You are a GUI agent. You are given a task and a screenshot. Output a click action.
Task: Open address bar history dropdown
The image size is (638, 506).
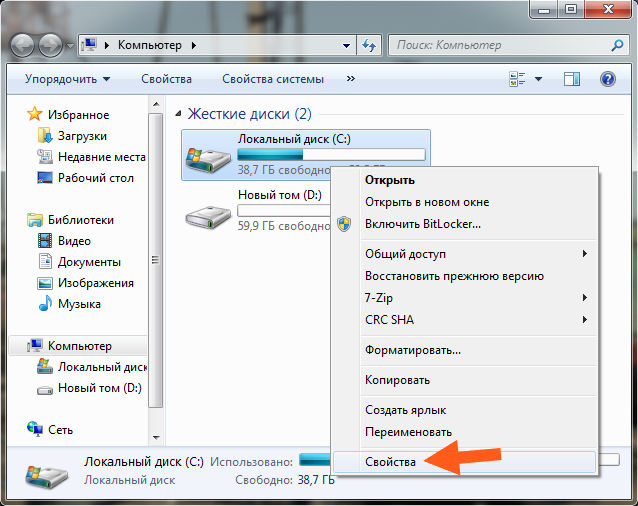(346, 46)
